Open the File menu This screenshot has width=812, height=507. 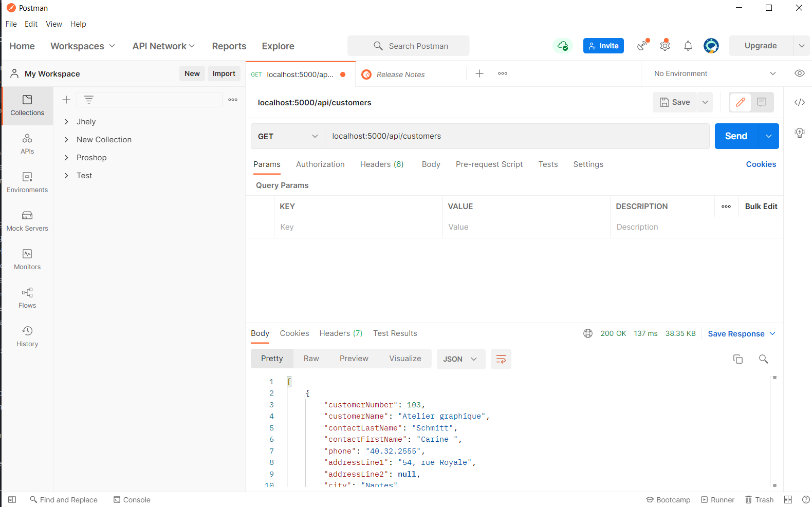point(11,24)
